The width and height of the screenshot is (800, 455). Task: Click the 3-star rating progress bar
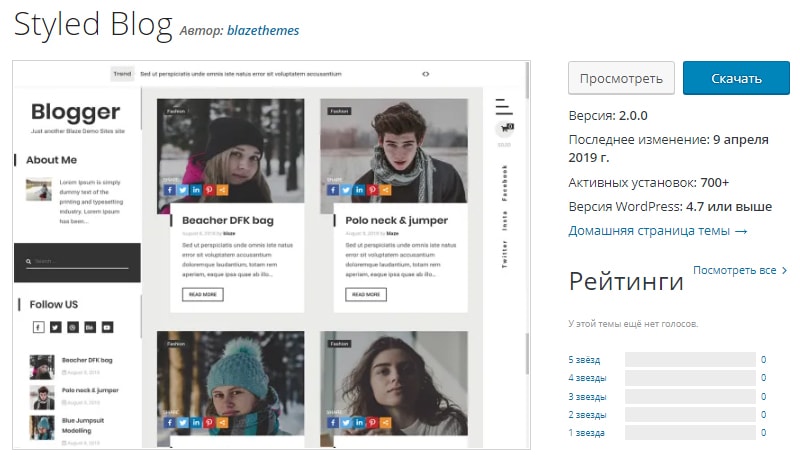[690, 396]
